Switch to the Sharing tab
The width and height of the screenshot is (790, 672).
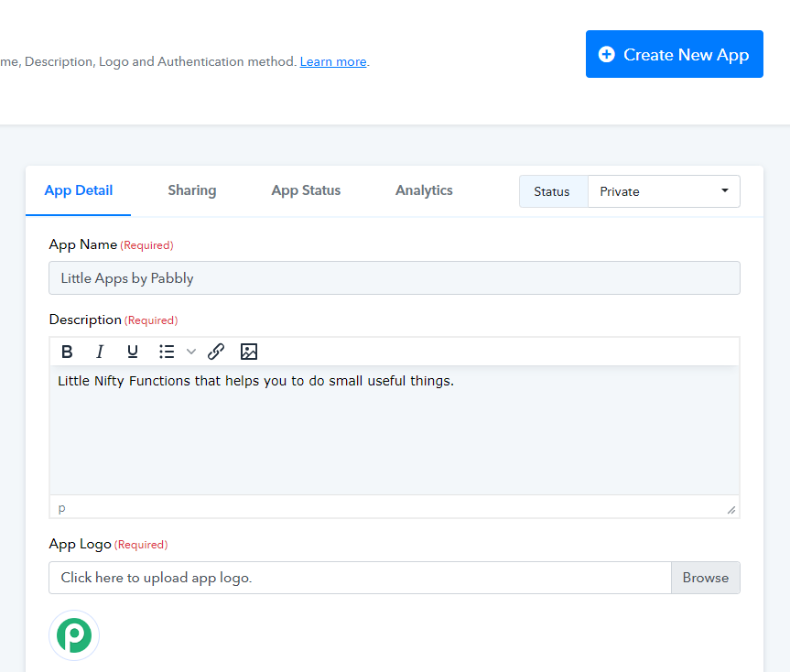point(192,190)
